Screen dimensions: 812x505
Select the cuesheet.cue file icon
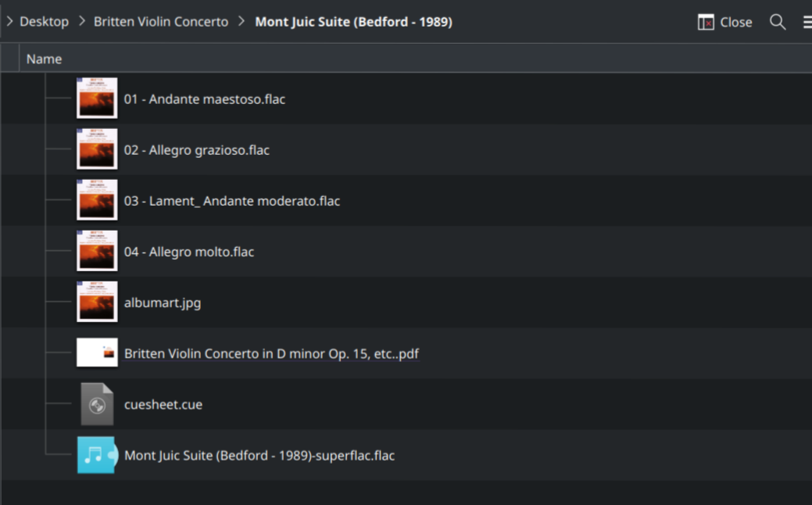click(x=96, y=404)
